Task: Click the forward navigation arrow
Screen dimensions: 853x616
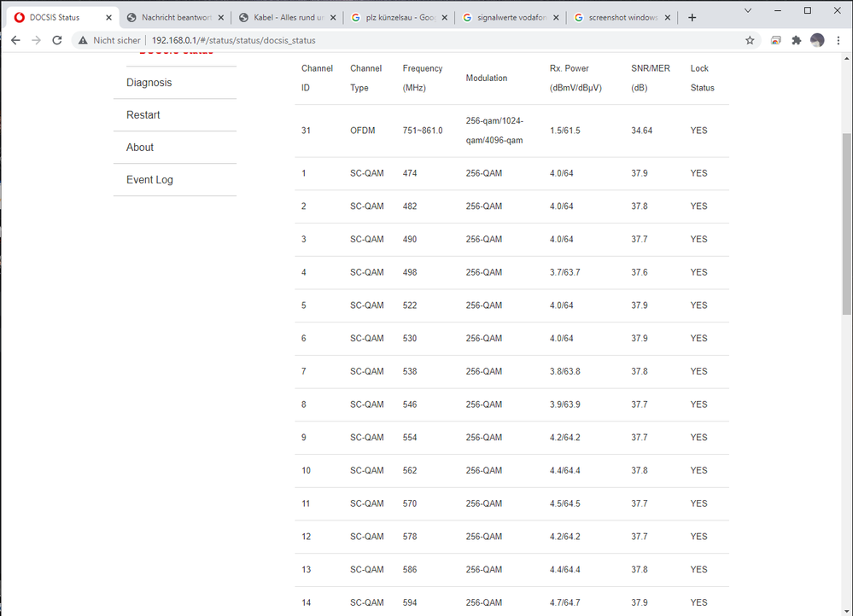Action: click(35, 40)
